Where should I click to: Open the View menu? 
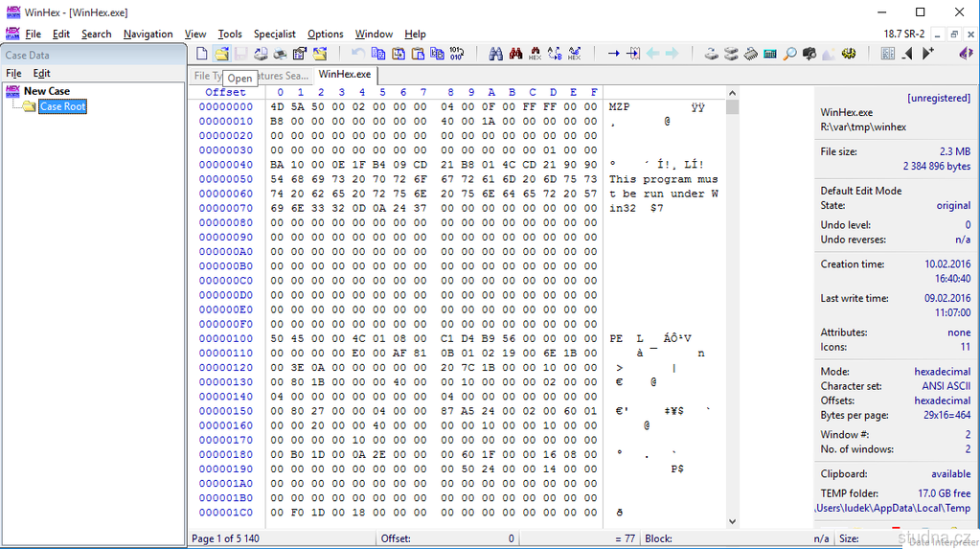click(195, 34)
